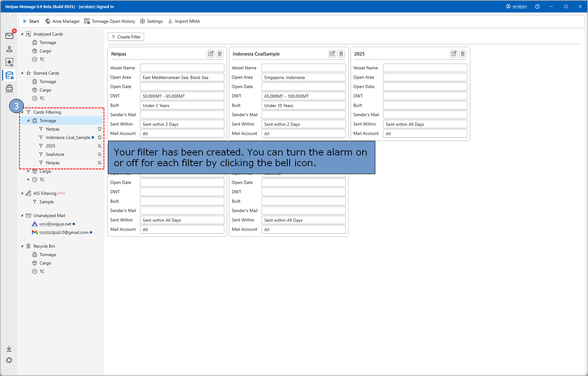Enable the alarm bell for Seafuture filter
The image size is (588, 376).
click(100, 154)
